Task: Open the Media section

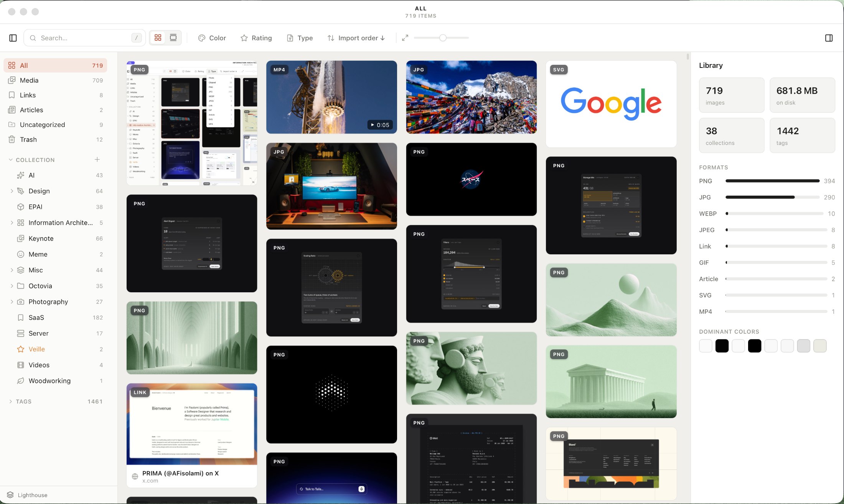Action: click(x=55, y=80)
